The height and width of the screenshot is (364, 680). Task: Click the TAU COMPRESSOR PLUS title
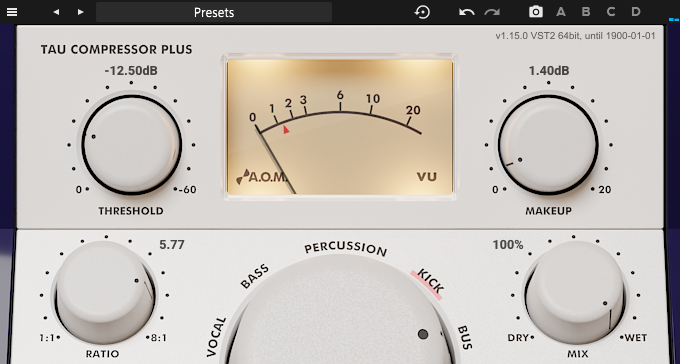point(116,49)
